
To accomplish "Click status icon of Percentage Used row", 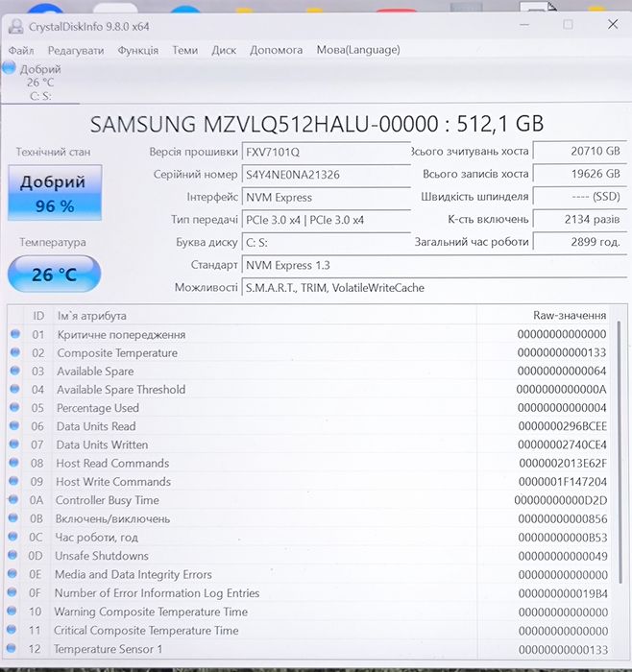I will click(14, 407).
